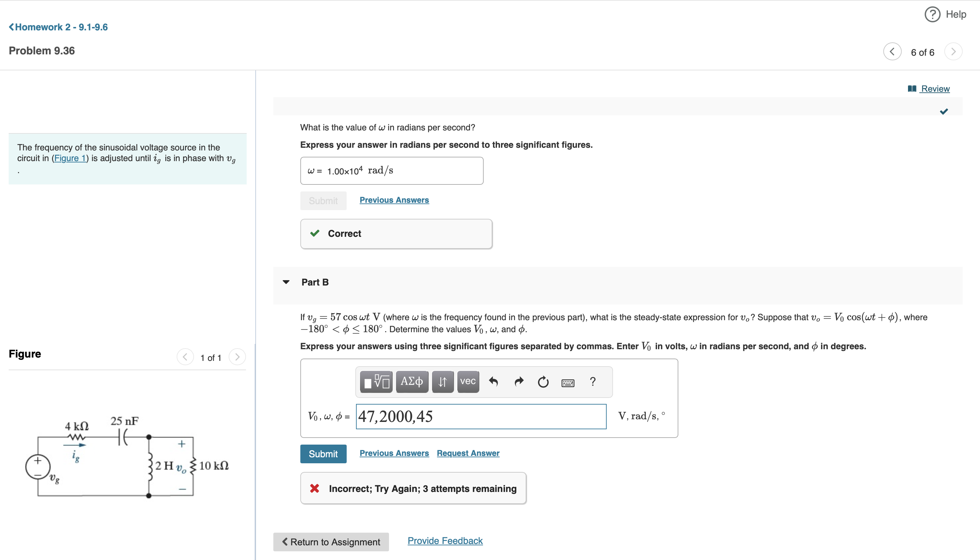
Task: Open subscript/superscript arrows tool
Action: click(442, 382)
